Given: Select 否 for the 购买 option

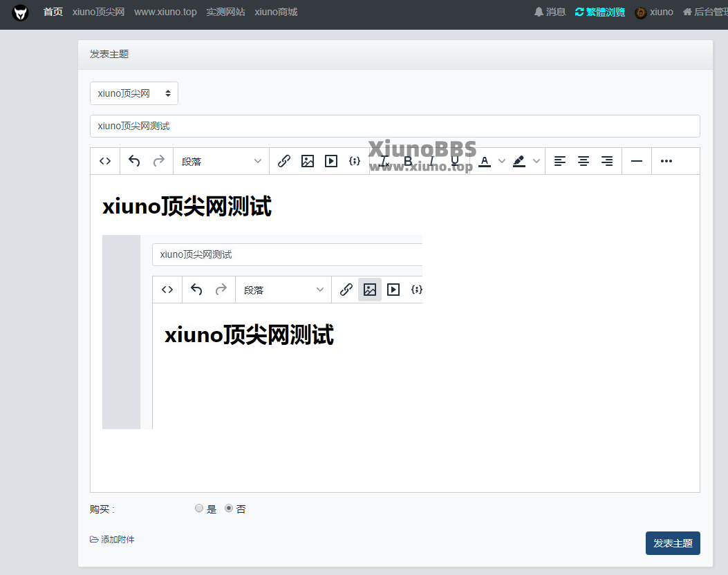Looking at the screenshot, I should click(228, 508).
